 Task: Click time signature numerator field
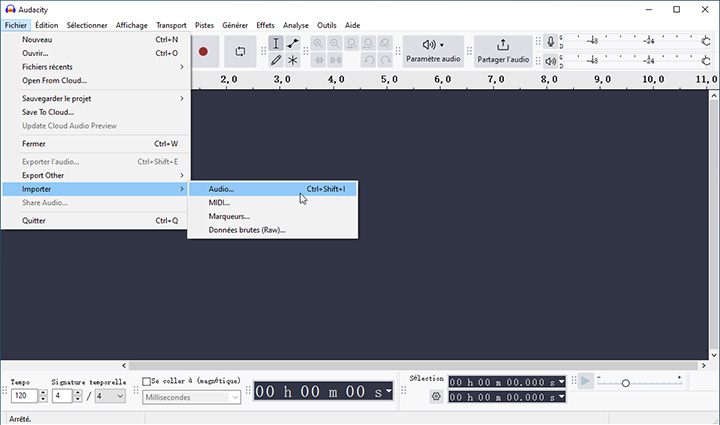tap(62, 396)
